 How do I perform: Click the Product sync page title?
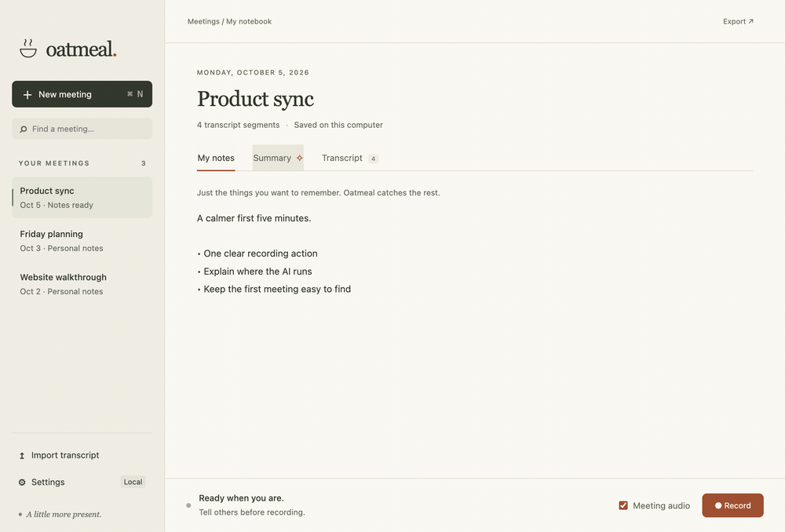(x=255, y=99)
